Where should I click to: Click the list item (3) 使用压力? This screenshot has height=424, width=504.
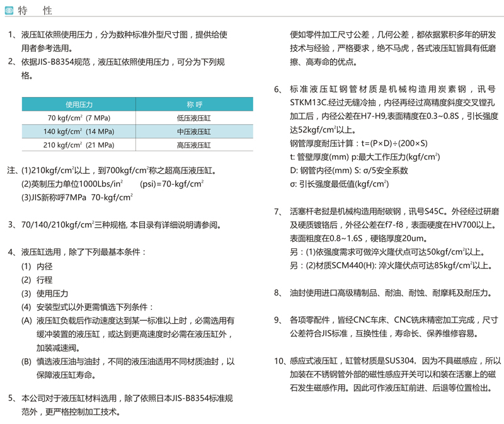tap(45, 294)
